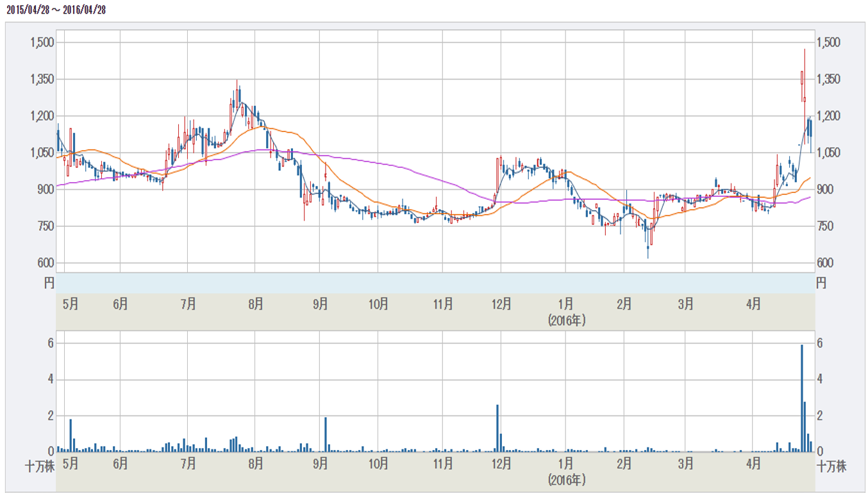Click the 十万株 unit label right of volume chart
Screen dimensions: 868x493
tap(831, 466)
